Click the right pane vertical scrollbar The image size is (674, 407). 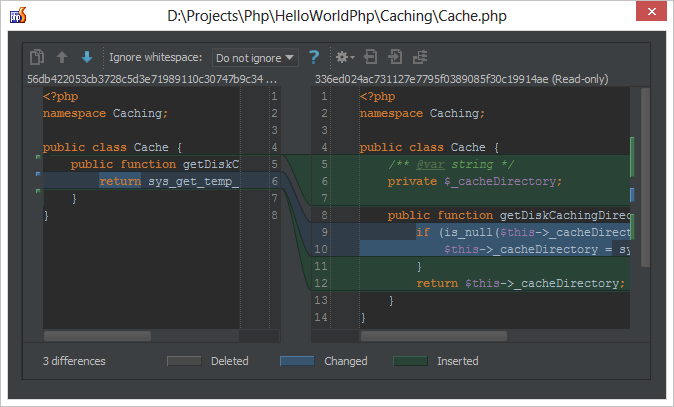coord(645,177)
